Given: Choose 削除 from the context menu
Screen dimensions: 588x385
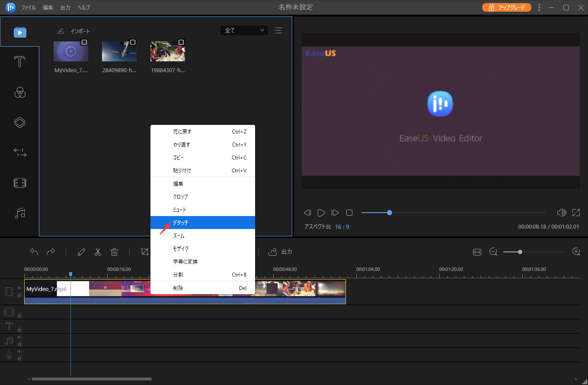Looking at the screenshot, I should [x=203, y=288].
